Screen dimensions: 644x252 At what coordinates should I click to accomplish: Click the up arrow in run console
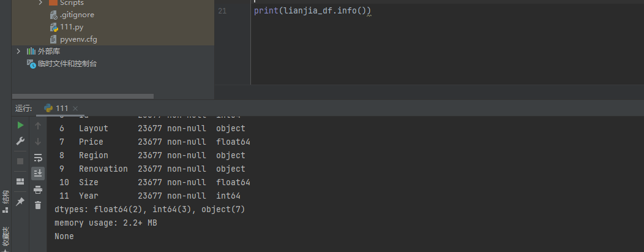[x=38, y=126]
